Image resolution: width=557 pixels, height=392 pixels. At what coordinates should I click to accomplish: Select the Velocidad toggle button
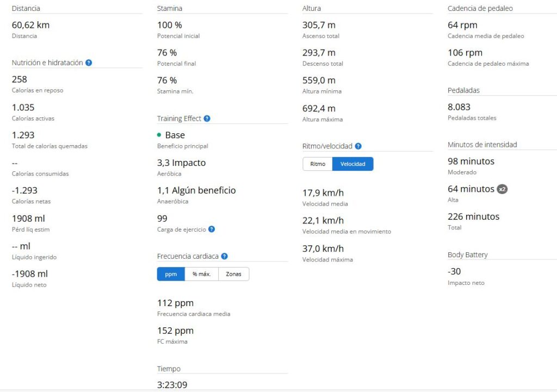pos(352,164)
